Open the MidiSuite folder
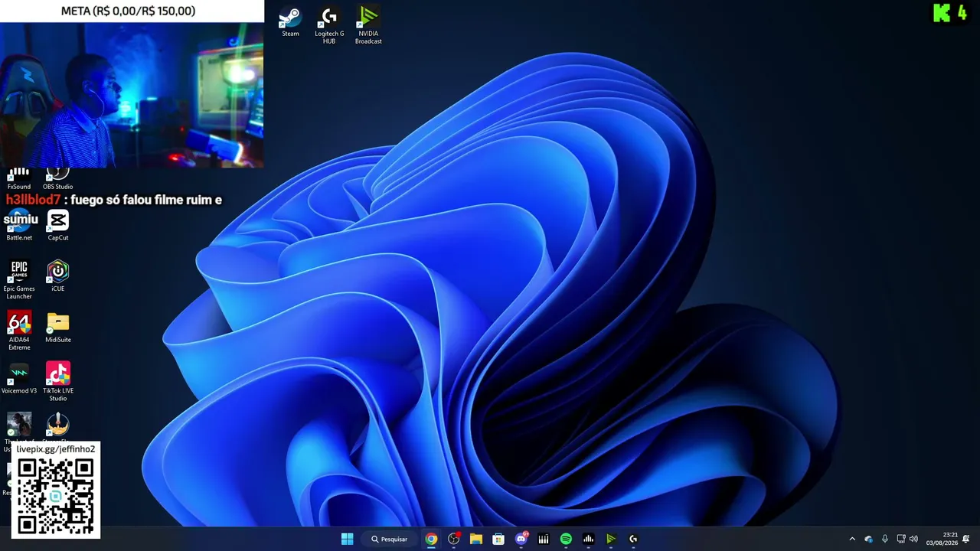Viewport: 980px width, 551px height. (x=58, y=327)
